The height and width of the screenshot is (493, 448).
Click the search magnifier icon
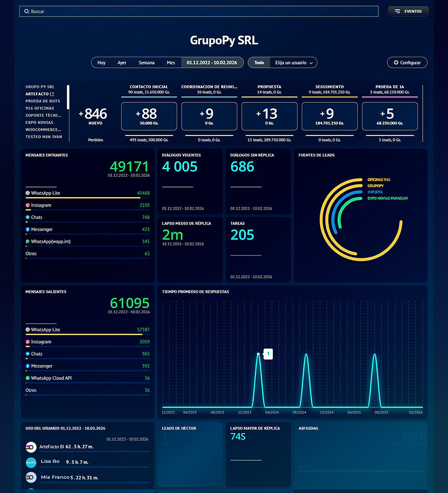[x=27, y=11]
